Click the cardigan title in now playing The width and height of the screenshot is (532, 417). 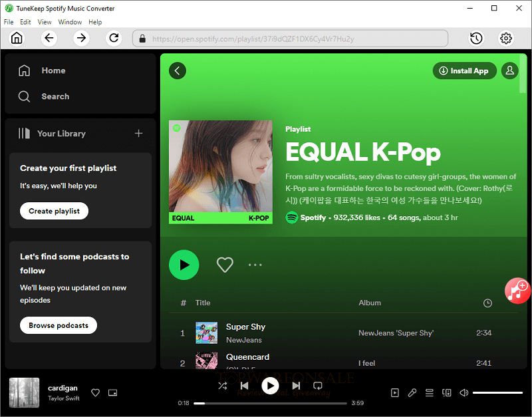click(x=63, y=388)
